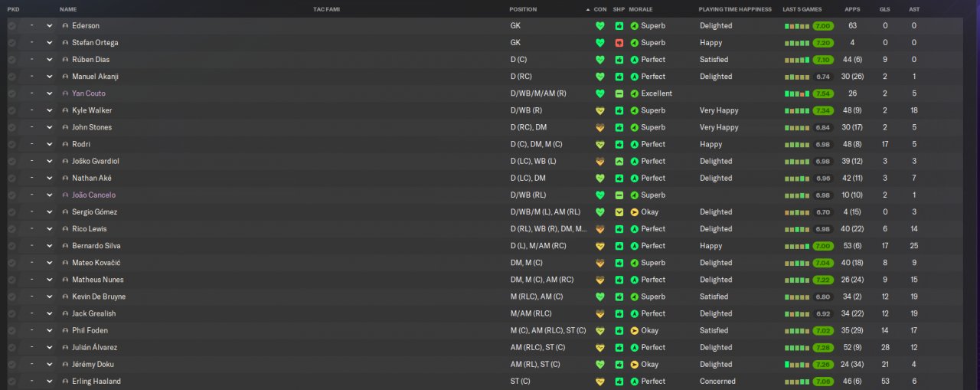Click Kyle Walker's condition heart icon

tap(600, 110)
